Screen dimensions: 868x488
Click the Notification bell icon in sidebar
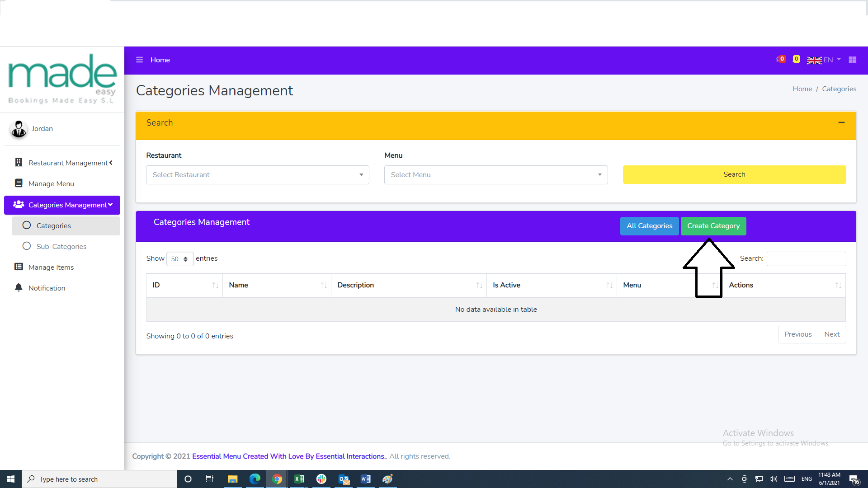pos(19,287)
